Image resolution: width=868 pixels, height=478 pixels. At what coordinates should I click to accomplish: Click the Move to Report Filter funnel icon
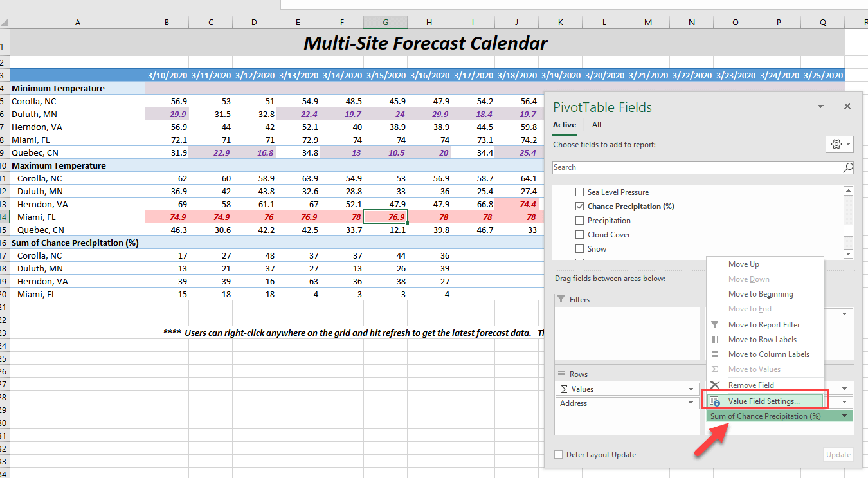(715, 325)
